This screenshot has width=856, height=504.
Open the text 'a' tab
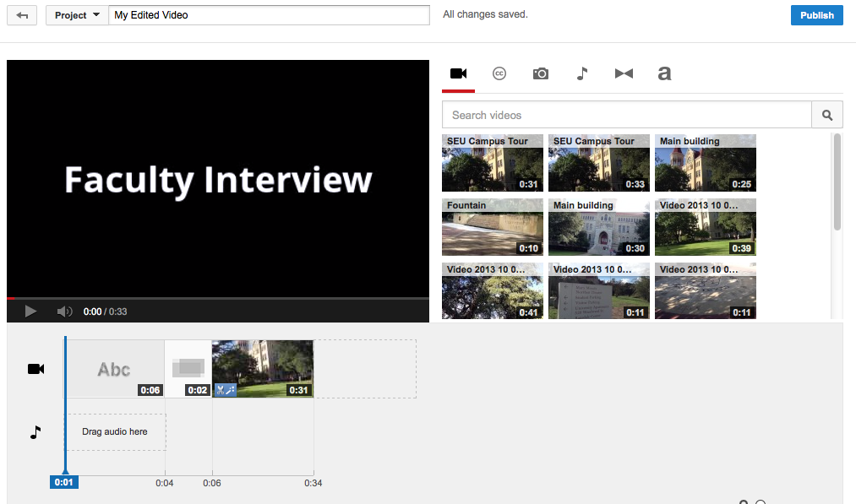[x=664, y=73]
